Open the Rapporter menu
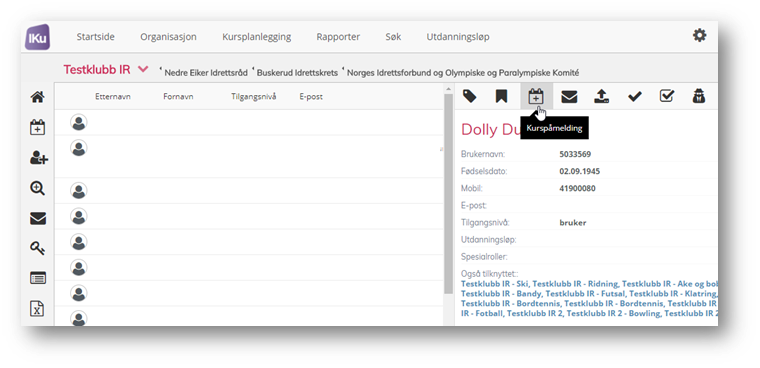 click(x=338, y=37)
